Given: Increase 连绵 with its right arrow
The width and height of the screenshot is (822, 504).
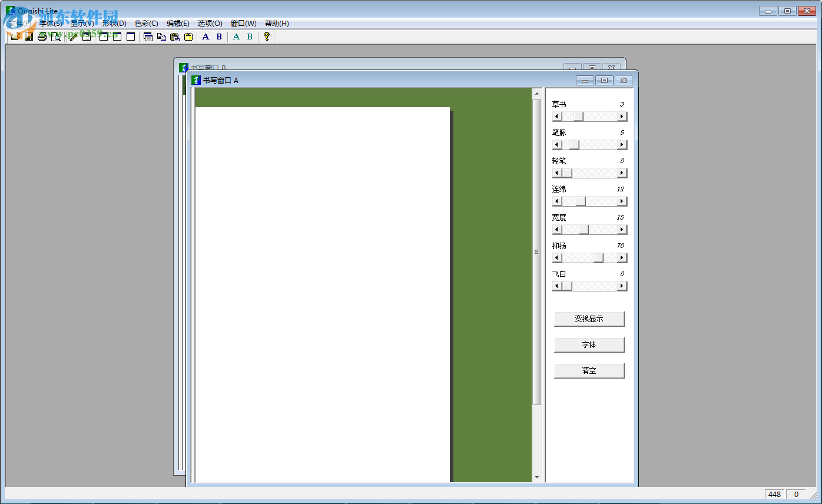Looking at the screenshot, I should (622, 201).
